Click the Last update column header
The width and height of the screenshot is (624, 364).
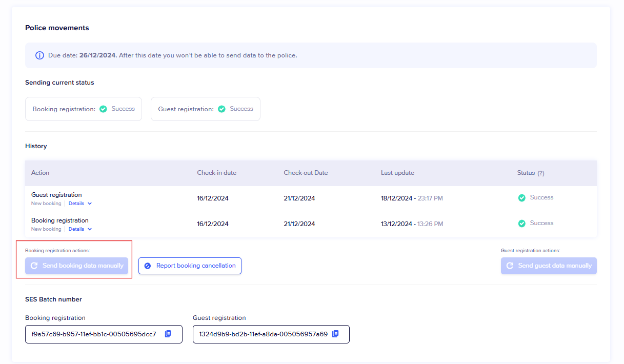click(397, 173)
